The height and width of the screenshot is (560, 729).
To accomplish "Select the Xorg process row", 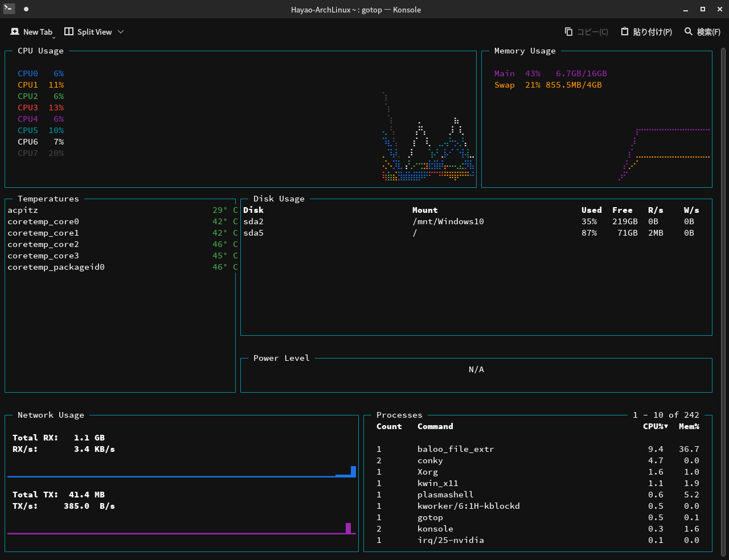I will [x=538, y=472].
